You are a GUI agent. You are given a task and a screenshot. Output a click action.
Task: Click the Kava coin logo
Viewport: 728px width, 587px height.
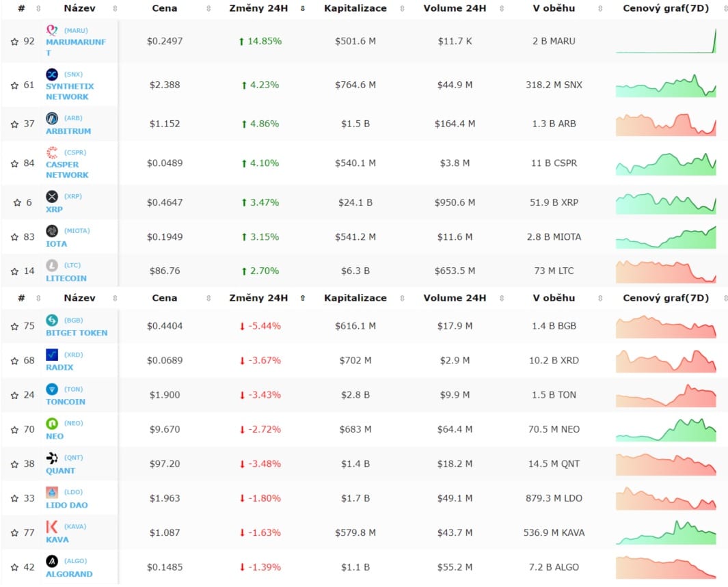pyautogui.click(x=52, y=527)
